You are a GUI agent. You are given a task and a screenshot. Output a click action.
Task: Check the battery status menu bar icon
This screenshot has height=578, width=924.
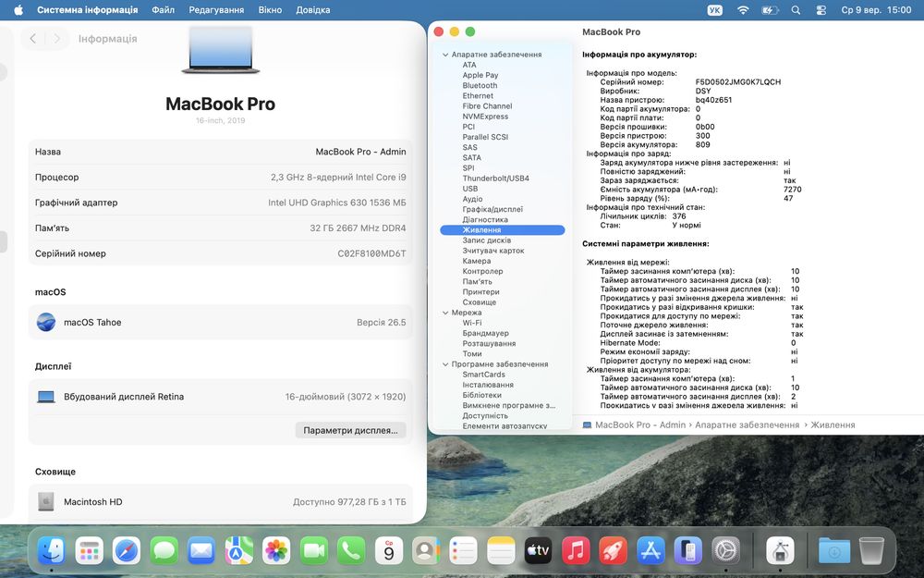770,10
